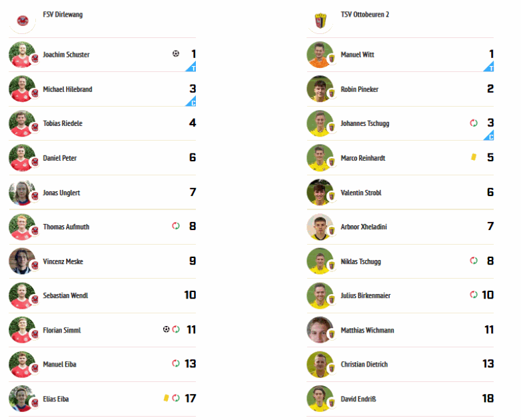This screenshot has height=420, width=521.
Task: Click the captain badge under Michael Hilebrand's number
Action: (x=191, y=101)
